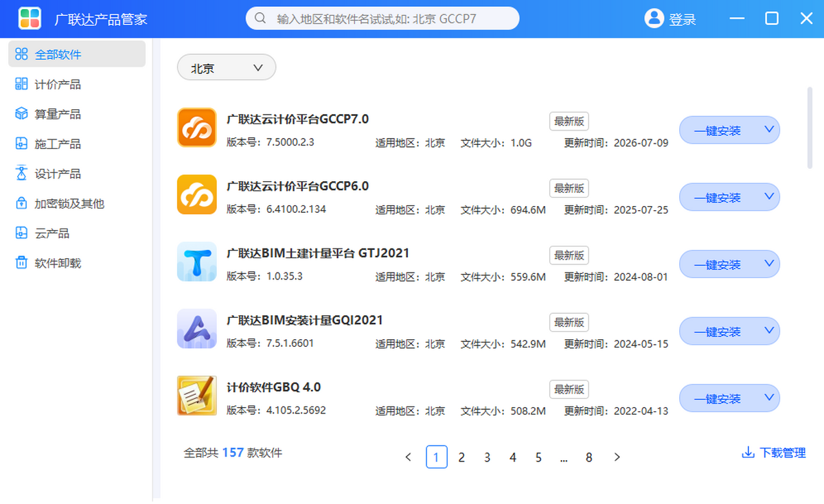Screen dimensions: 824x504
Task: Go to page 3
Action: point(487,457)
